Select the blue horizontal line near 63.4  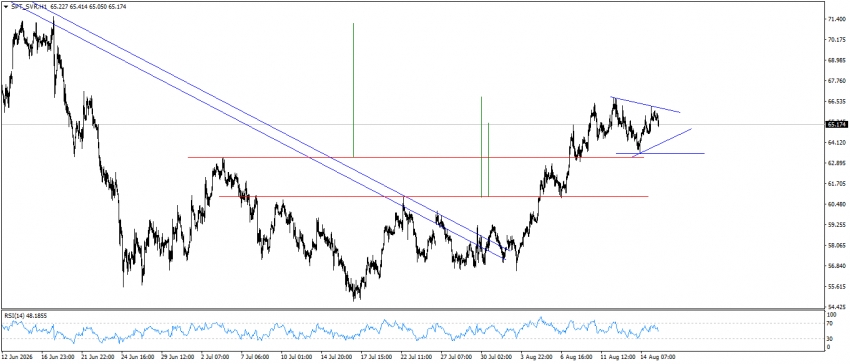coord(660,154)
